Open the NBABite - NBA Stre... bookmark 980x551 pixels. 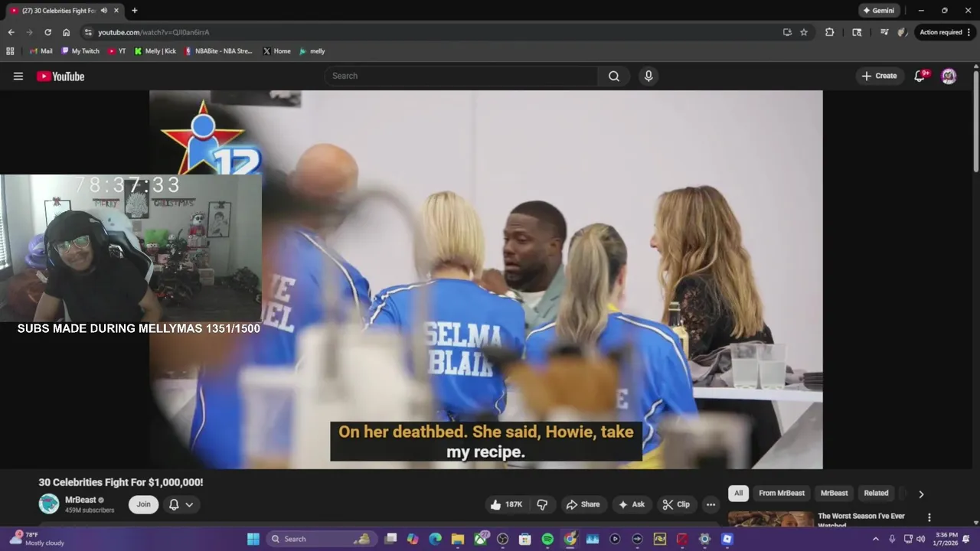(x=218, y=51)
